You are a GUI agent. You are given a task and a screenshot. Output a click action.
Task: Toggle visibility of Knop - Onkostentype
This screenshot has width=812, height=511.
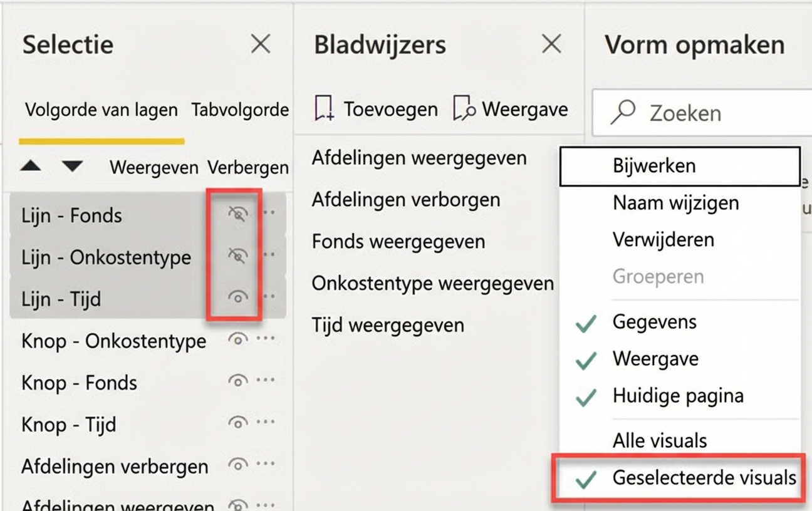click(x=237, y=341)
